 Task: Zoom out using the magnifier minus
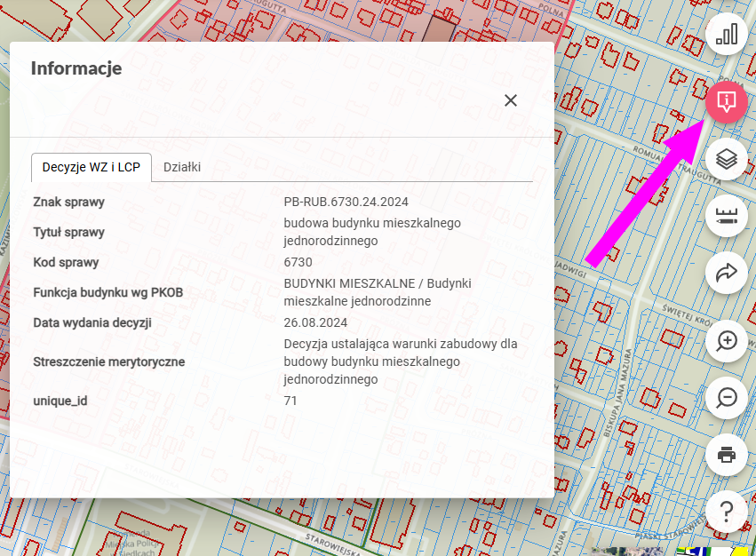727,398
